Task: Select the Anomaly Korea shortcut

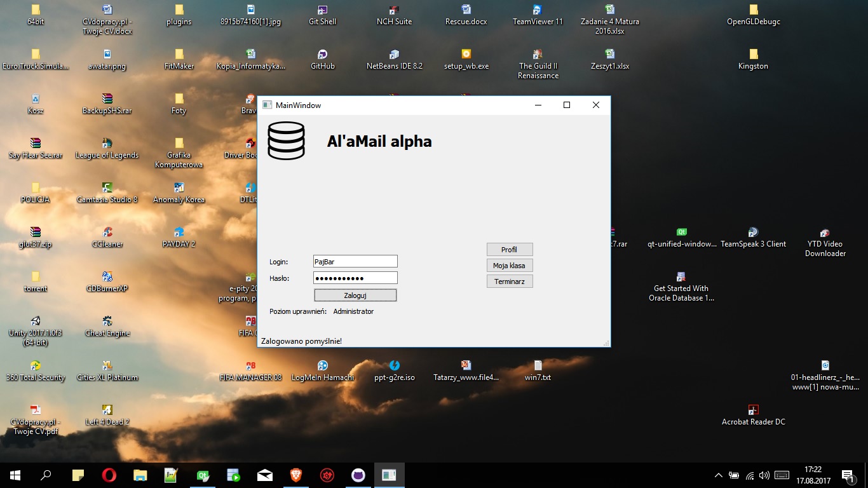Action: coord(179,193)
